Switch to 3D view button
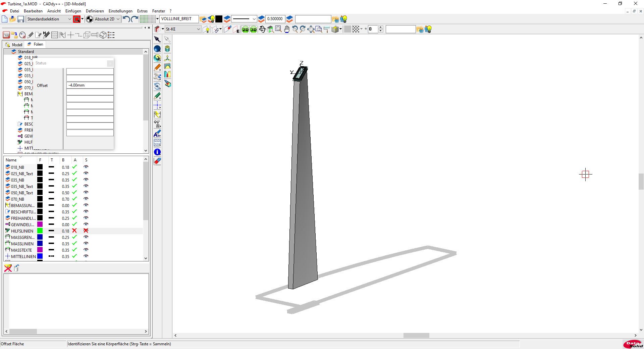The image size is (644, 349). [x=253, y=30]
